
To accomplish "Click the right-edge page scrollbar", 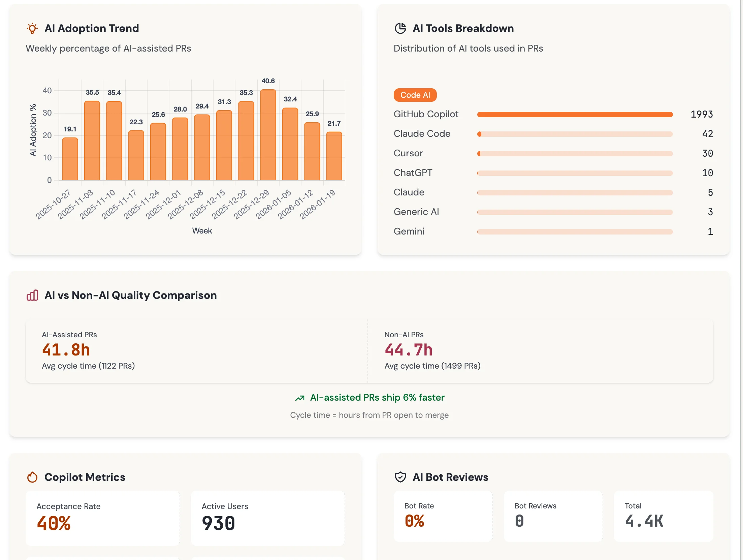I will tap(741, 280).
